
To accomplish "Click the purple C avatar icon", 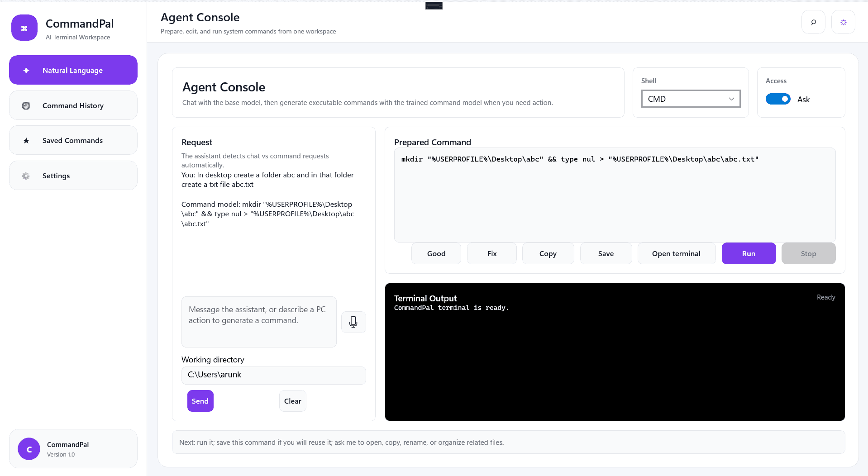I will (29, 449).
